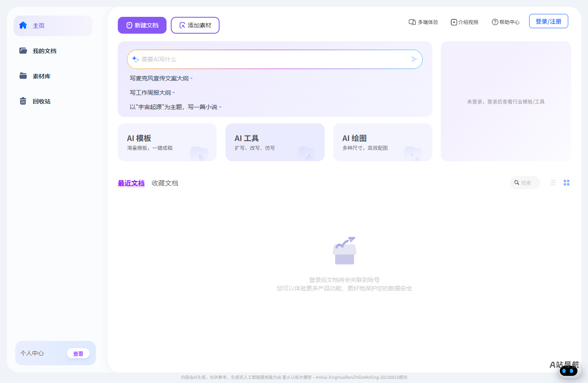This screenshot has height=383, width=588.
Task: Switch to the 最近文档 tab
Action: point(131,183)
